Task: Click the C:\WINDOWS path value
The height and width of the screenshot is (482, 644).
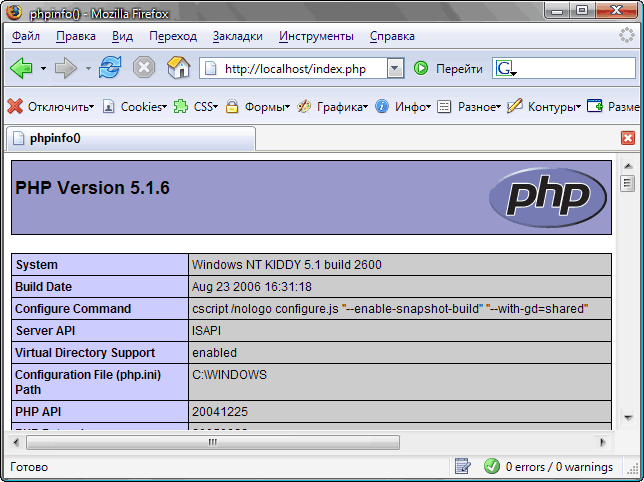Action: [x=229, y=374]
